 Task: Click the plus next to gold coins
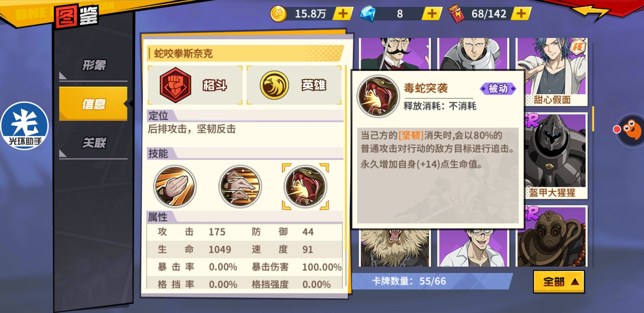click(343, 14)
